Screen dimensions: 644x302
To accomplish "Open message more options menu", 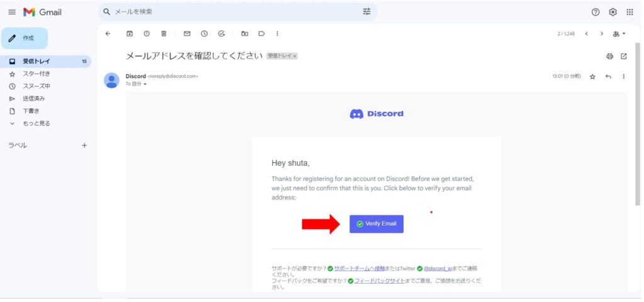I will [x=623, y=76].
